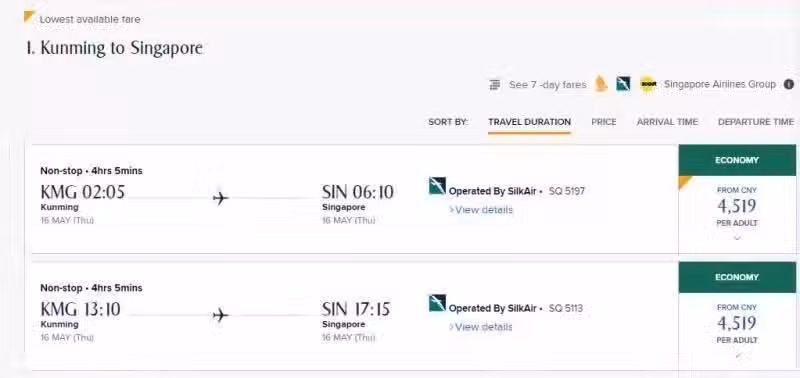The height and width of the screenshot is (378, 800).
Task: Sort results by Price
Action: pos(604,122)
